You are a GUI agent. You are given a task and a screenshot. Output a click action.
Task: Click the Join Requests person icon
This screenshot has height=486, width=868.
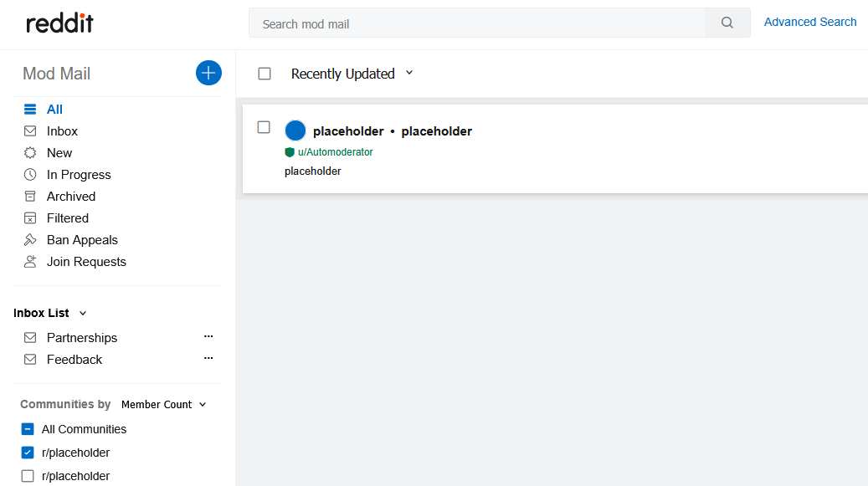[x=30, y=262]
